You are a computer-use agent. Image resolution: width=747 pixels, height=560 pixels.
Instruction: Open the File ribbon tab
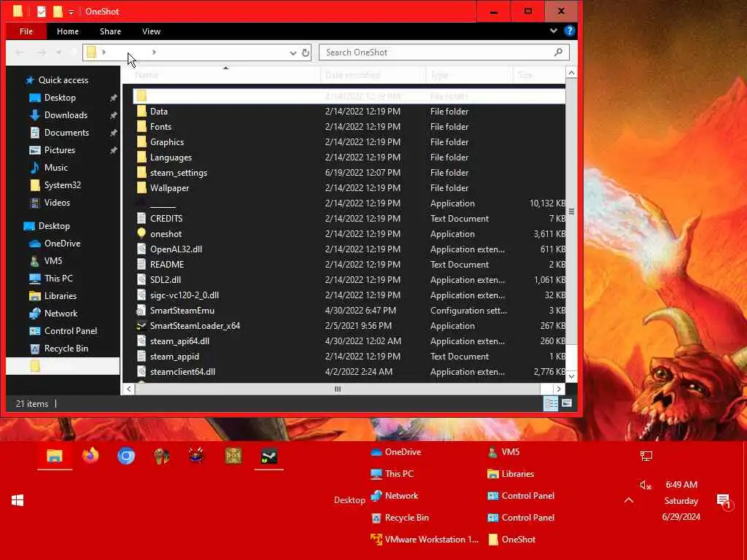click(x=26, y=31)
